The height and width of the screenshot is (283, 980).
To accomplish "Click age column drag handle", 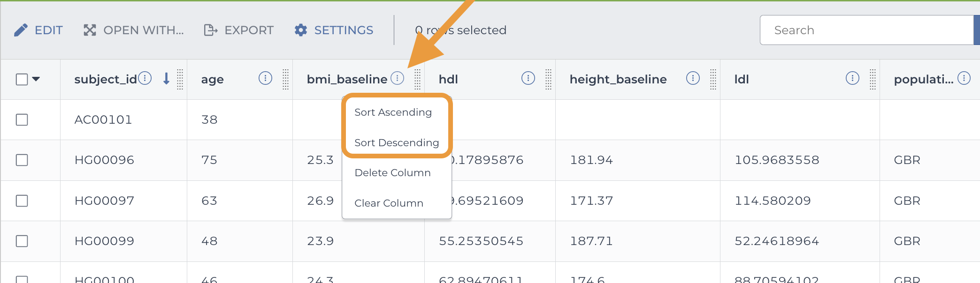I will pos(285,79).
